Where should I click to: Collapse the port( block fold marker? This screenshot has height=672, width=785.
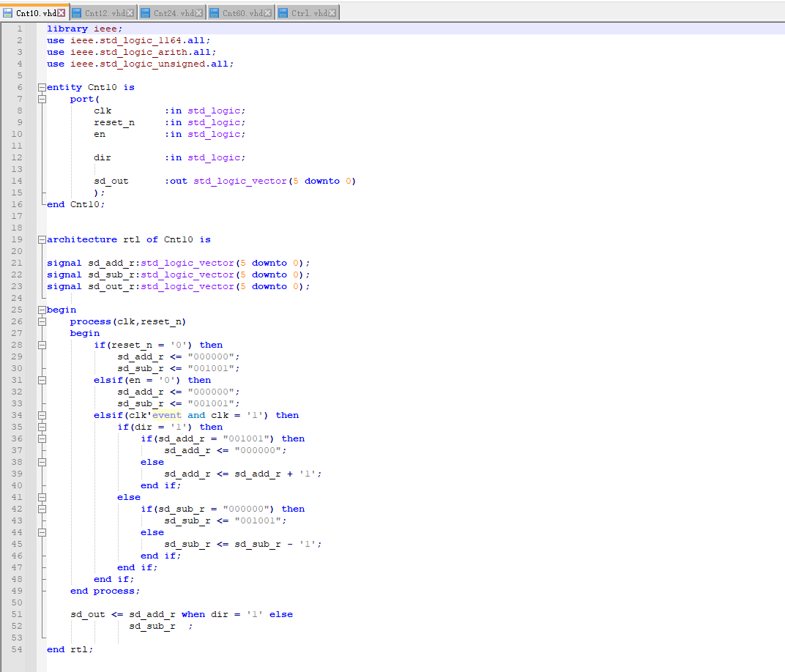42,99
